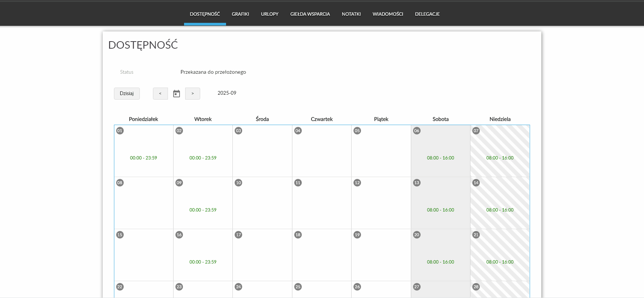Viewport: 644px width, 298px height.
Task: Click the Środa column header
Action: 262,119
